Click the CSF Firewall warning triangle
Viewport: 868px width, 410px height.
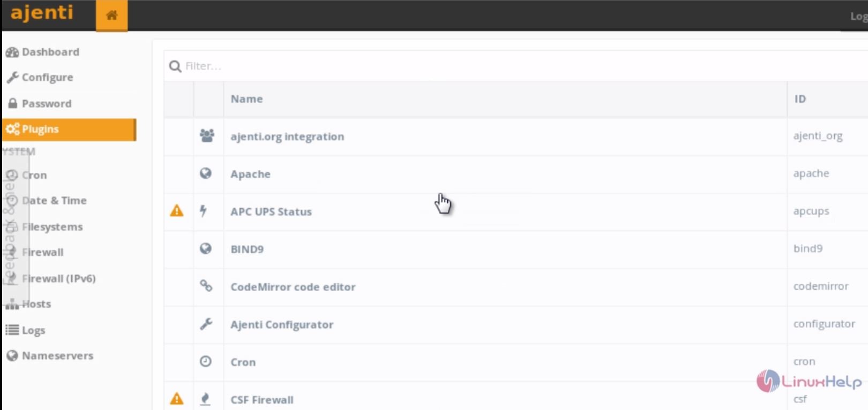click(x=177, y=399)
